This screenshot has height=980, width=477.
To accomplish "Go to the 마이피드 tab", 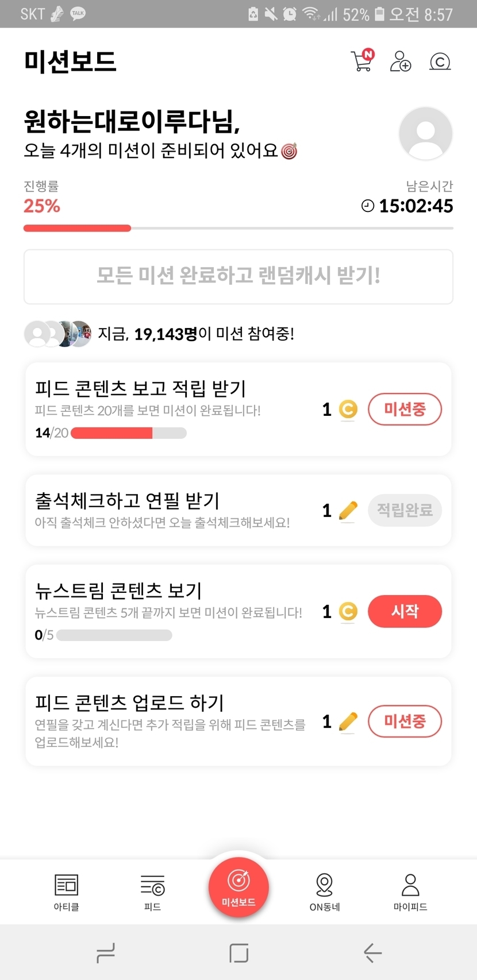I will pyautogui.click(x=410, y=892).
